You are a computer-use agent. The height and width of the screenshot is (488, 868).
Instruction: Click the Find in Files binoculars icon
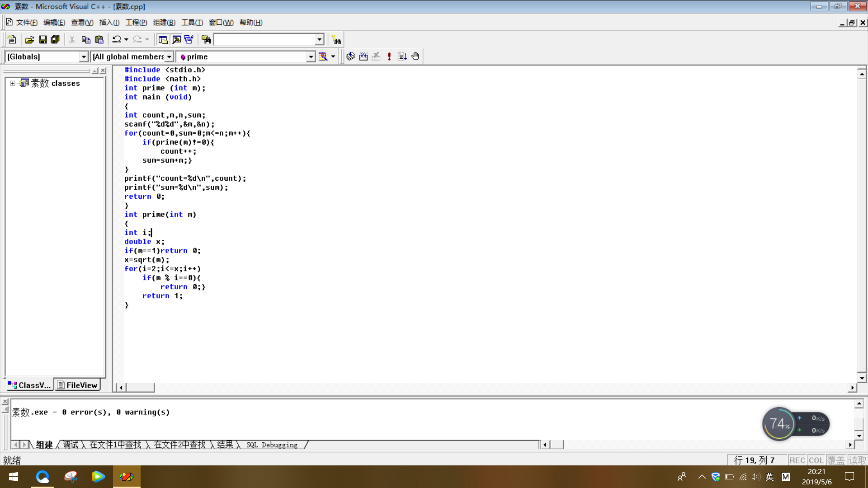tap(206, 40)
